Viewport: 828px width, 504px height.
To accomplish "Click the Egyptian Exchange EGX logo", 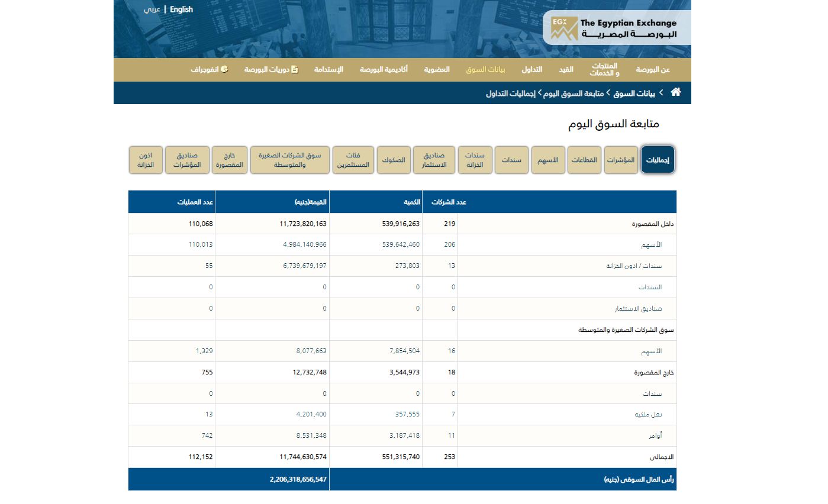I will [x=616, y=28].
